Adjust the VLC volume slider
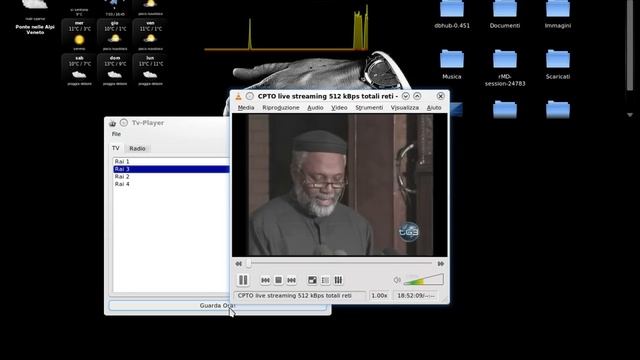640x360 pixels. (423, 280)
